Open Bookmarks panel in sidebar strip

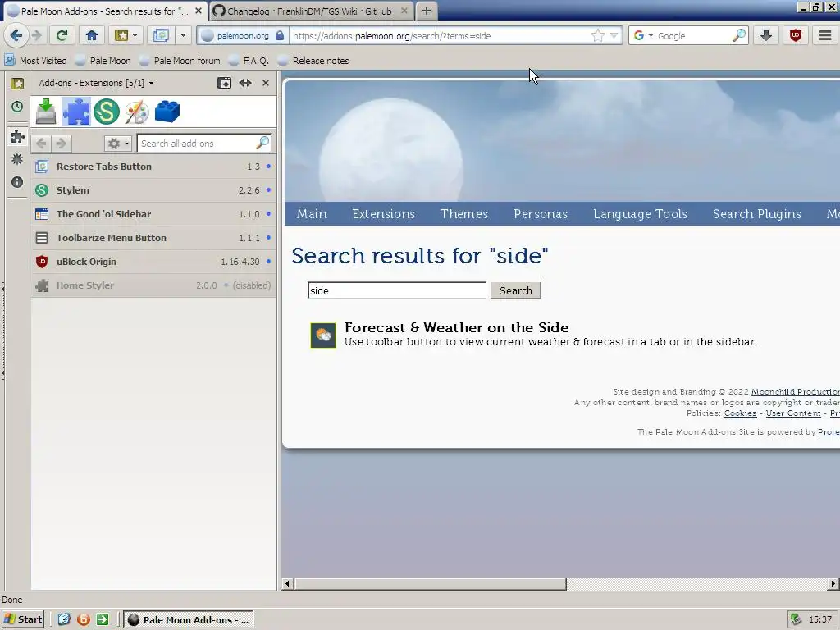17,83
